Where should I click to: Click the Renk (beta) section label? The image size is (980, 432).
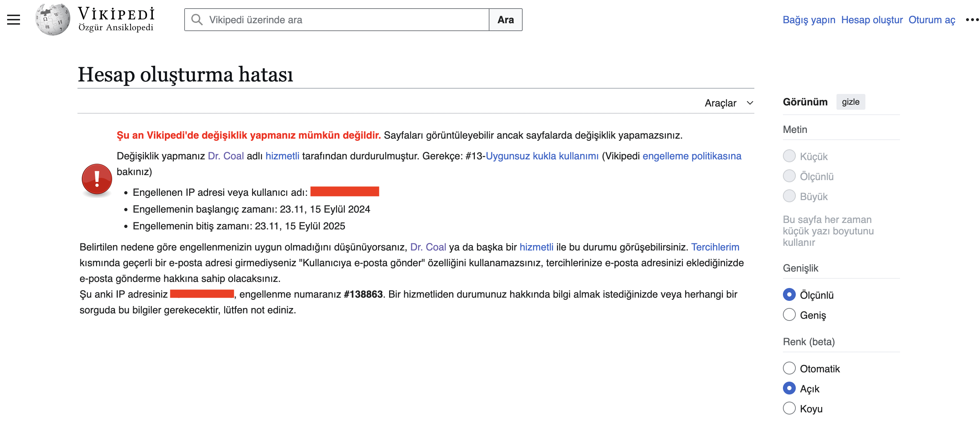tap(808, 342)
